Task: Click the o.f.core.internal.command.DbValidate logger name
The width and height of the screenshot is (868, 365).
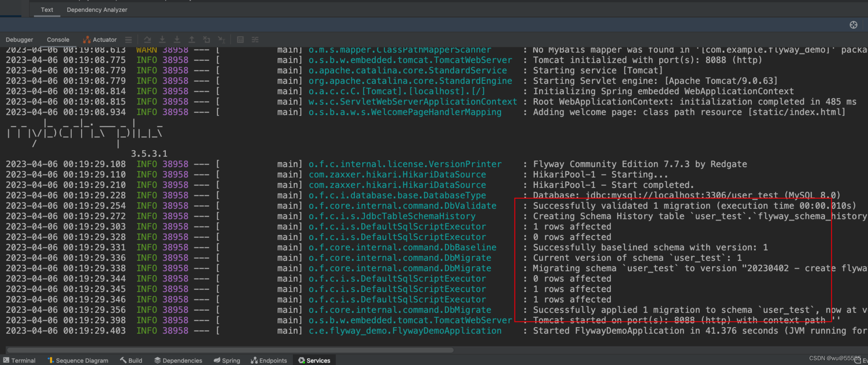Action: [x=403, y=206]
